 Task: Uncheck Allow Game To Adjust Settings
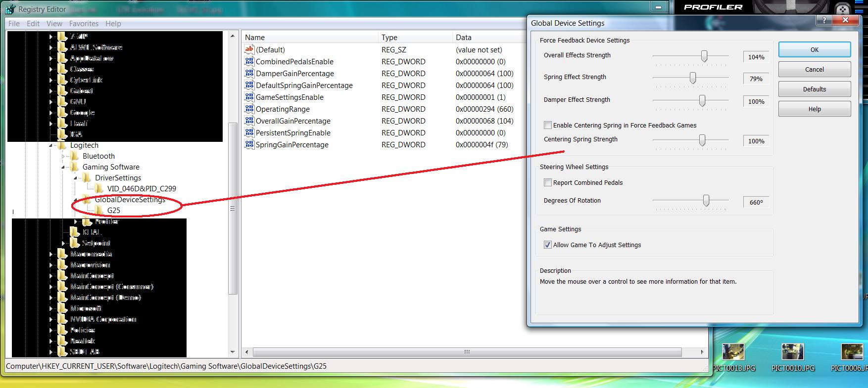(548, 245)
